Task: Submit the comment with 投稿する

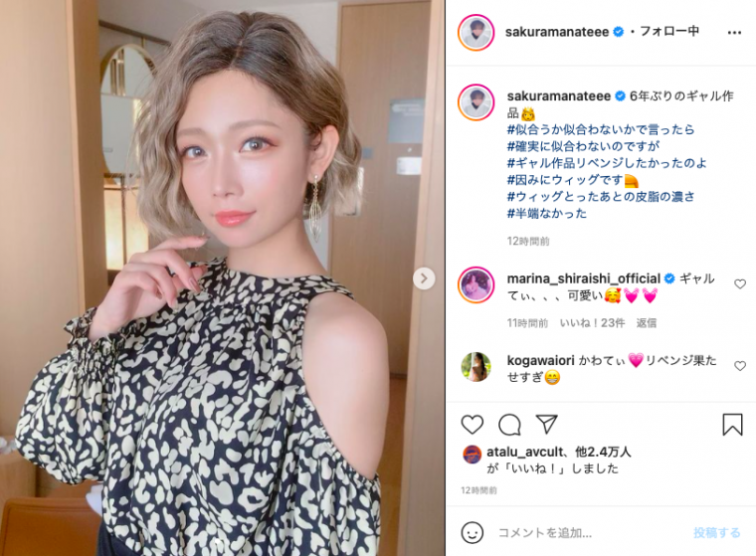Action: [716, 533]
